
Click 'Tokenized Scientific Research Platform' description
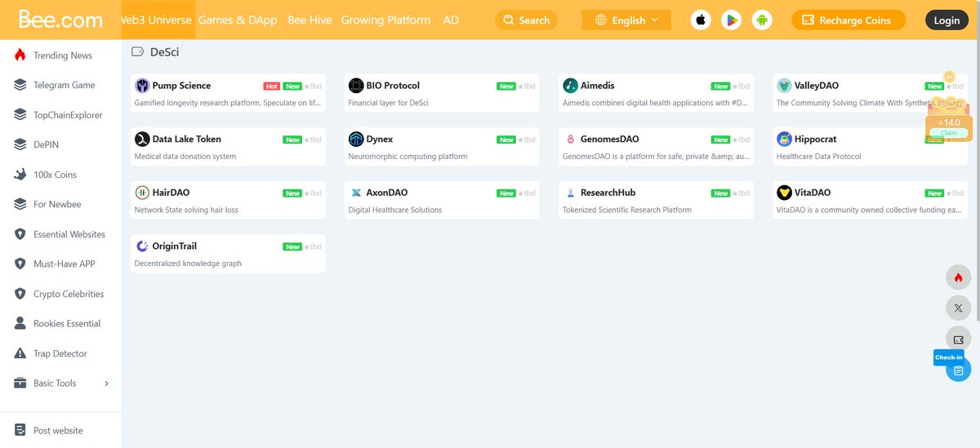tap(627, 210)
